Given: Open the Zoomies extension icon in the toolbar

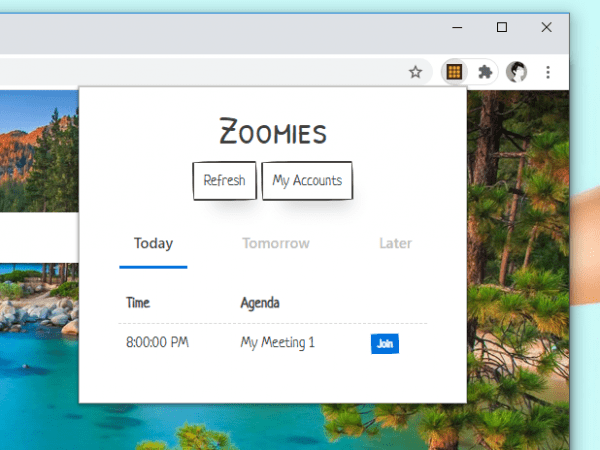Looking at the screenshot, I should [x=454, y=72].
